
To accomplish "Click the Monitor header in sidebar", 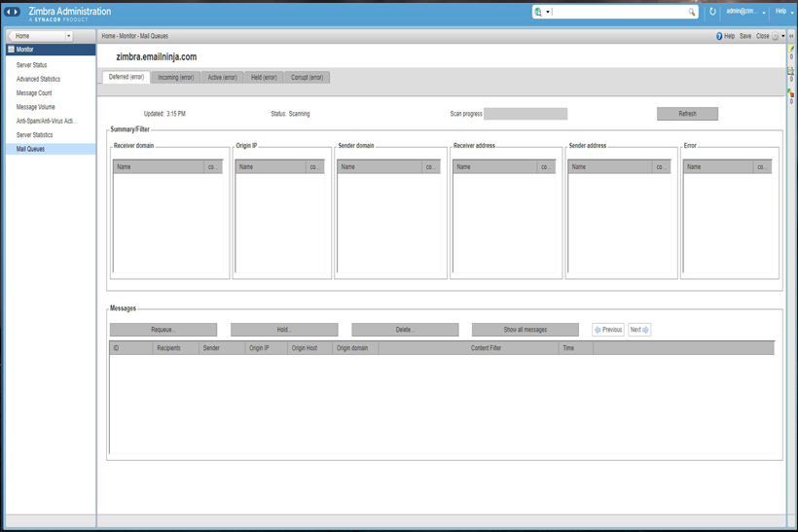I will coord(51,50).
